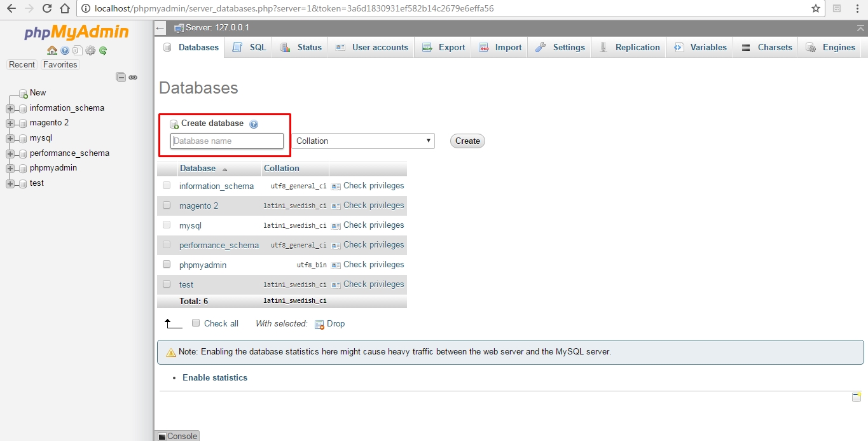
Task: Expand performance_schema tree node plus
Action: pos(10,153)
